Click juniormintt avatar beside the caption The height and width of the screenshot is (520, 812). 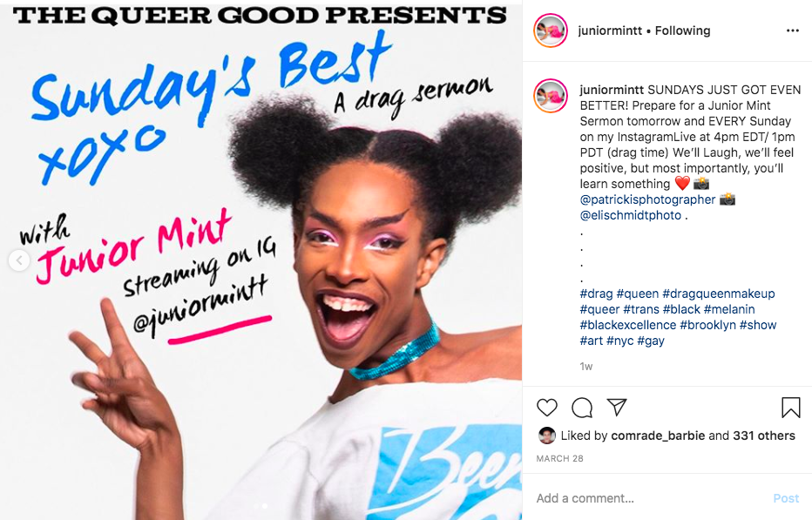click(551, 96)
